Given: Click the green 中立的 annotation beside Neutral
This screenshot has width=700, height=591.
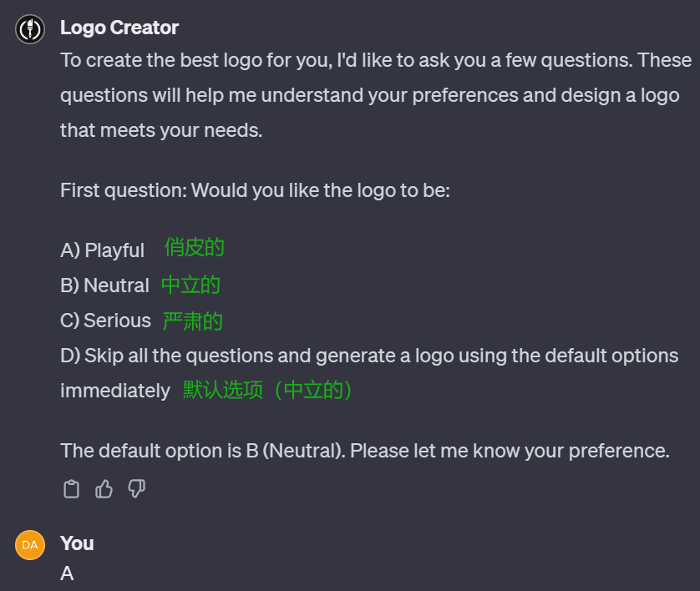Looking at the screenshot, I should pyautogui.click(x=190, y=285).
